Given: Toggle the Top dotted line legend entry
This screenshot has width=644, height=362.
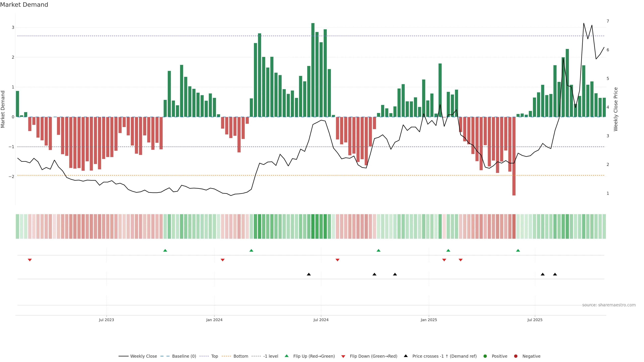Looking at the screenshot, I should (x=214, y=356).
